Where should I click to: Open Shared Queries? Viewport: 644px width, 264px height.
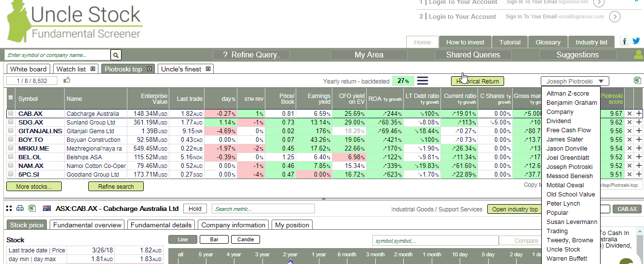pos(473,55)
